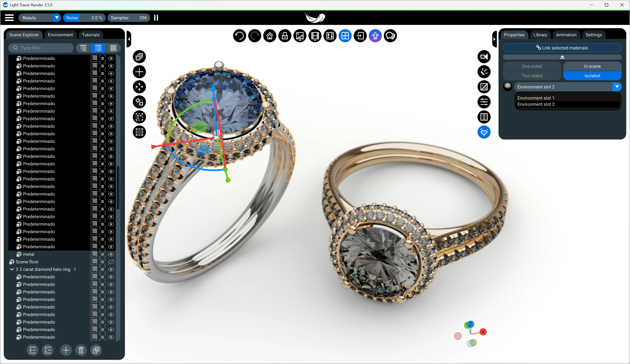Open the Environment slot 2 dropdown arrow
The height and width of the screenshot is (364, 630).
pos(617,87)
